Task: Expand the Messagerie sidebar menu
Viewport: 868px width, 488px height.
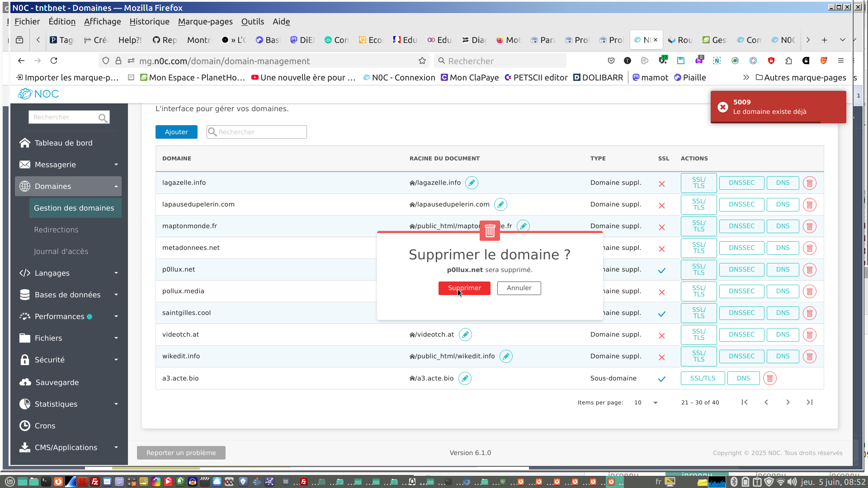Action: coord(68,164)
